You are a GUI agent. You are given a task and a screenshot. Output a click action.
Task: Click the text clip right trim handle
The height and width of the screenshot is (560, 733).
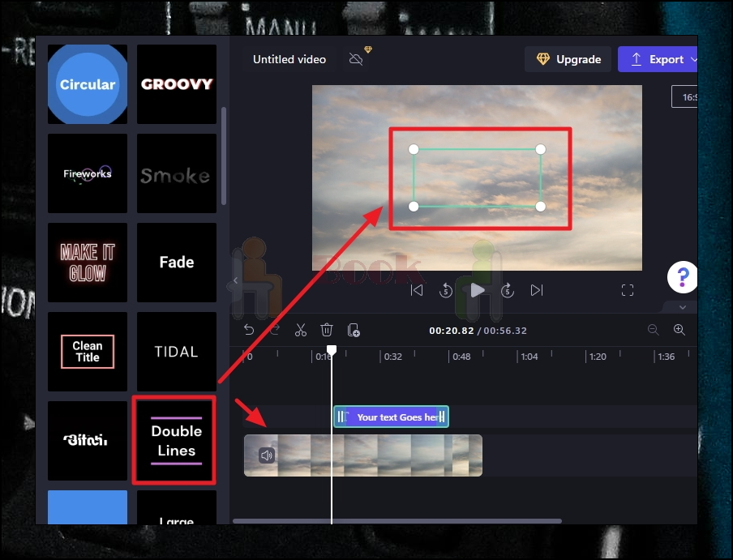click(x=442, y=417)
